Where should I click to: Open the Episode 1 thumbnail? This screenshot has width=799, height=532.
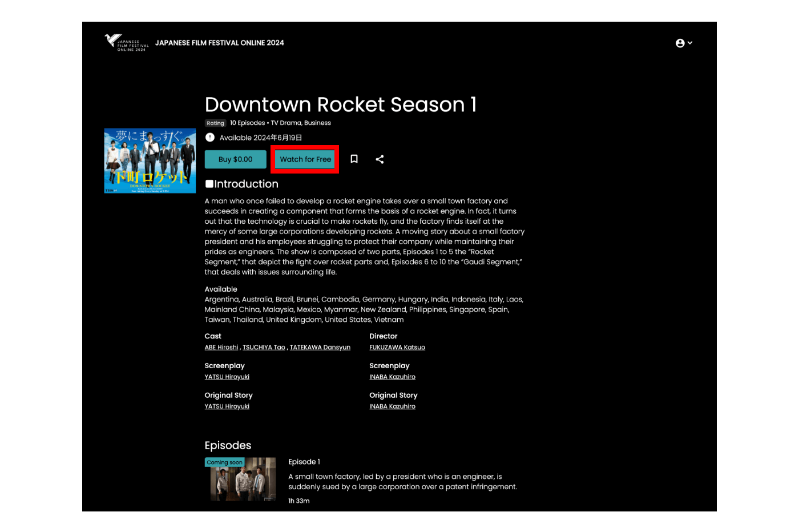click(240, 479)
